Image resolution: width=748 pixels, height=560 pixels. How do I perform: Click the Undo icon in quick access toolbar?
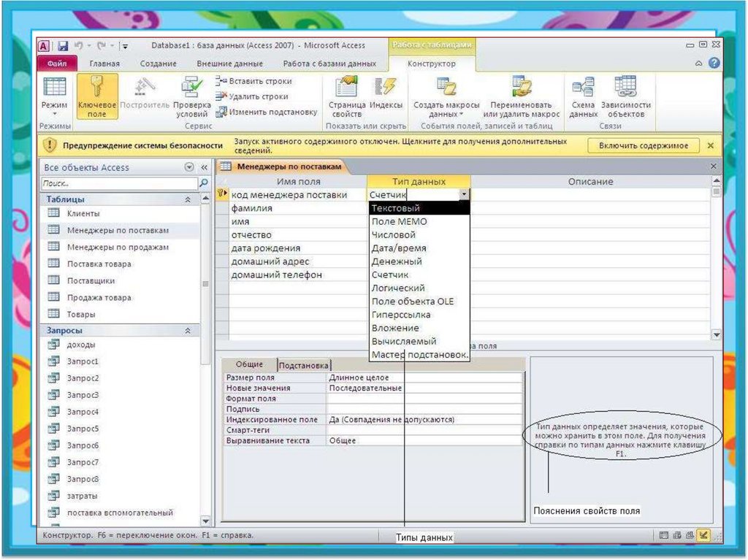coord(79,46)
